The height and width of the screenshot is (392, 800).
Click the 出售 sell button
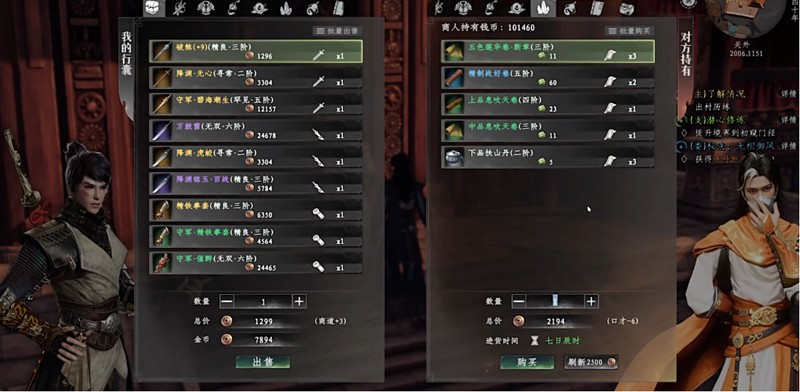263,362
